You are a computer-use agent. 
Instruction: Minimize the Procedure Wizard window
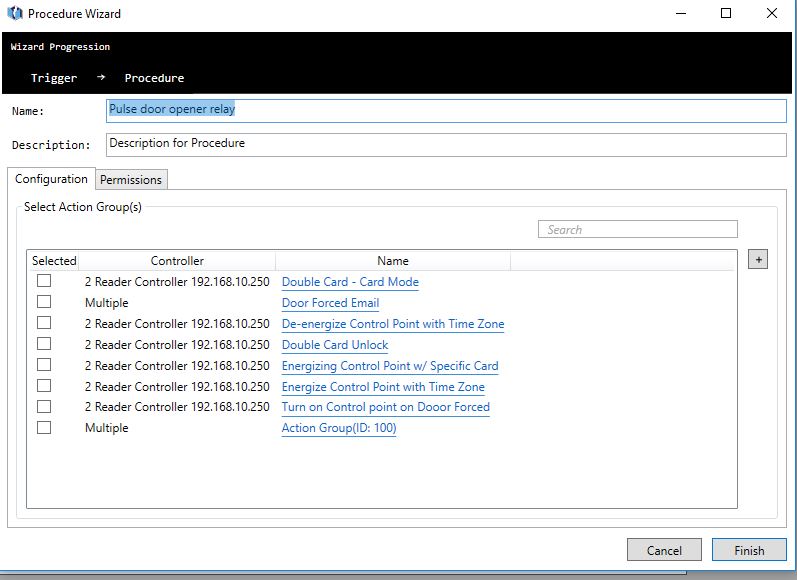click(681, 13)
